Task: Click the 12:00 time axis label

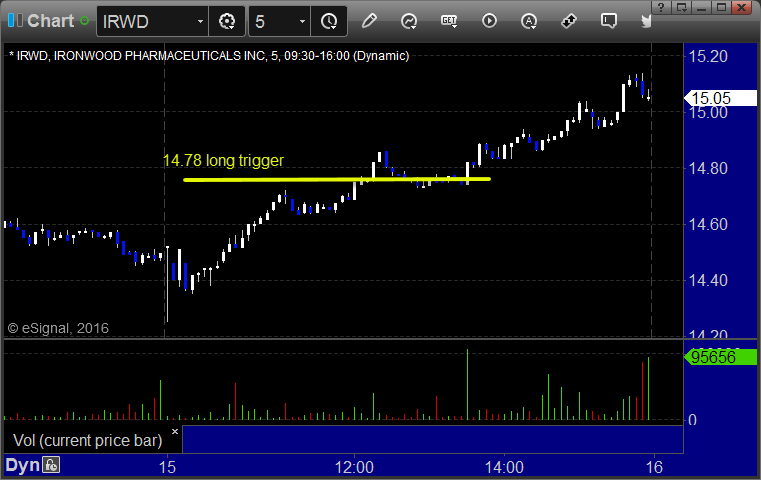Action: point(354,467)
